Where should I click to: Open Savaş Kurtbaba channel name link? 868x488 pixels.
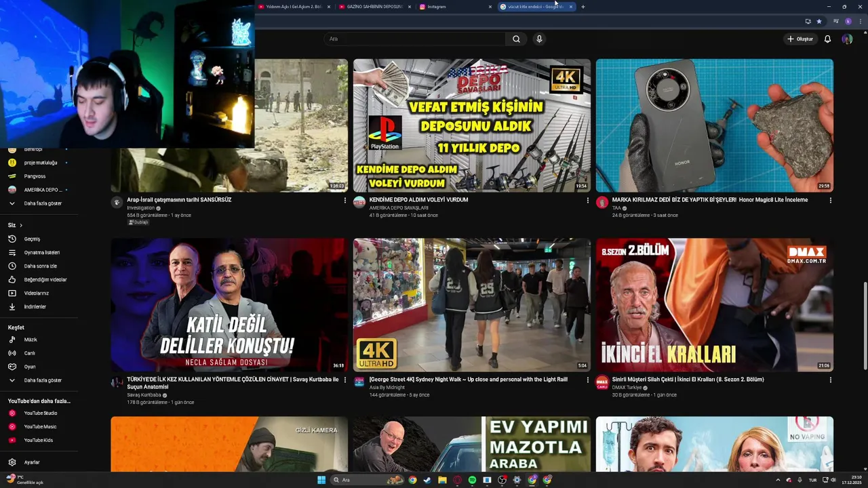pos(144,394)
